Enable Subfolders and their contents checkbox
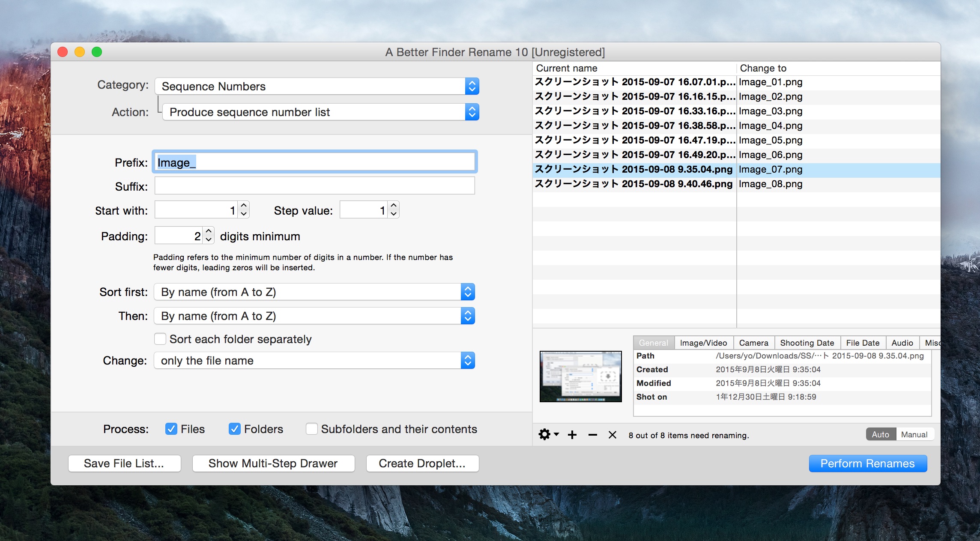This screenshot has width=980, height=541. (312, 429)
